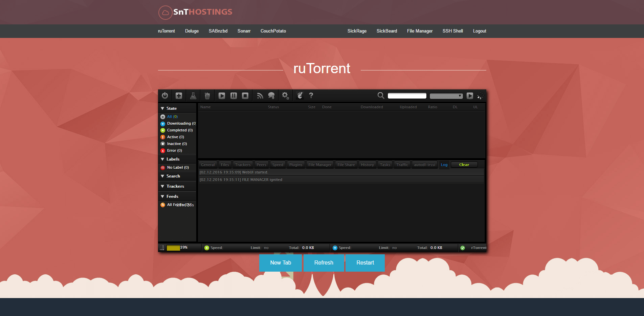Open the History tab
Screen dimensions: 644x316
coord(368,165)
